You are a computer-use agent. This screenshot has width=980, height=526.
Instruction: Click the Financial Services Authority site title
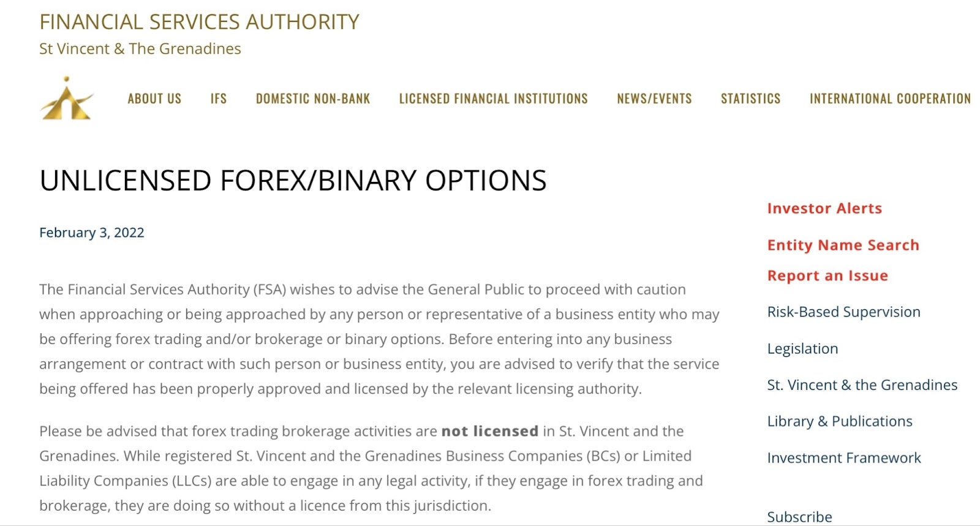199,22
